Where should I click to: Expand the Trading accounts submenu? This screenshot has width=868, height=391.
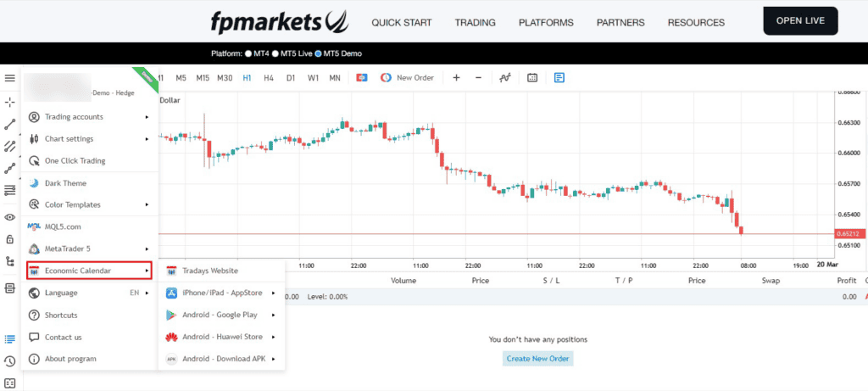89,117
